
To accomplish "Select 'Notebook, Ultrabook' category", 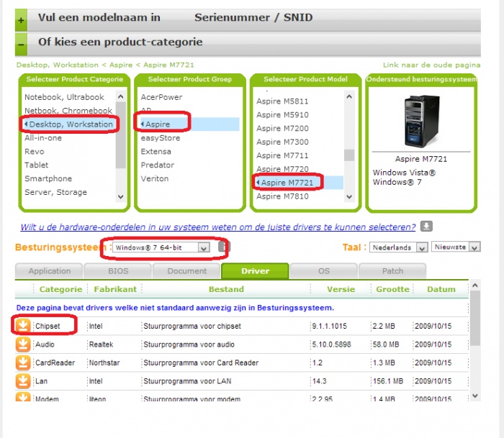I will (64, 97).
